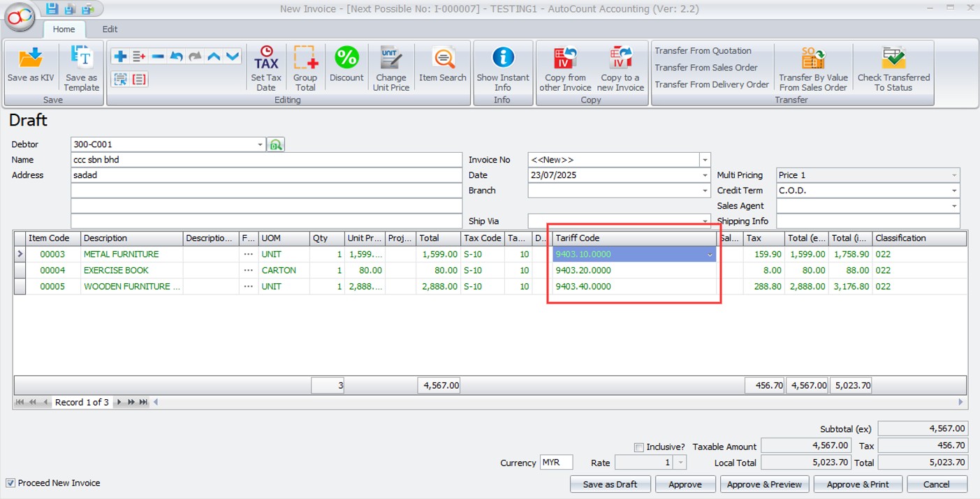Click Show Instant Info icon

point(503,59)
